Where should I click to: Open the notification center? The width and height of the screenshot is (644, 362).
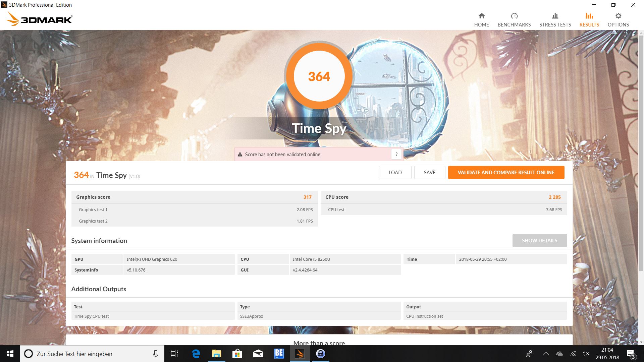631,354
